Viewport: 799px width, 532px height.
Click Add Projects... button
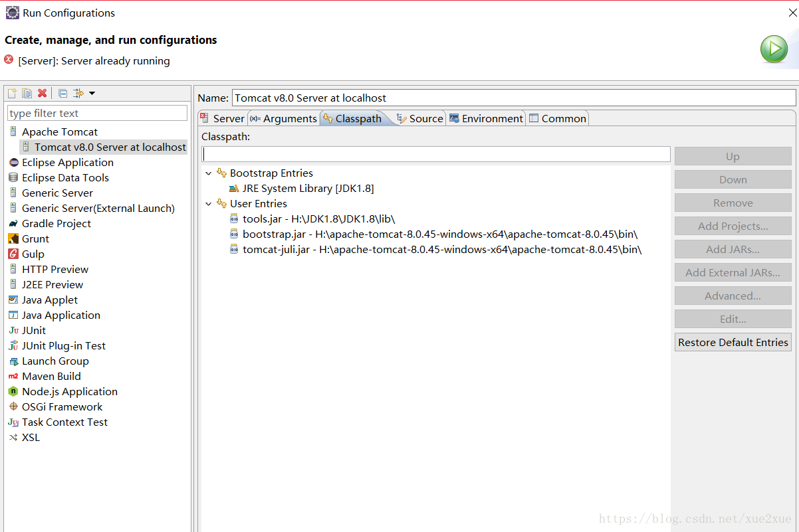tap(733, 226)
